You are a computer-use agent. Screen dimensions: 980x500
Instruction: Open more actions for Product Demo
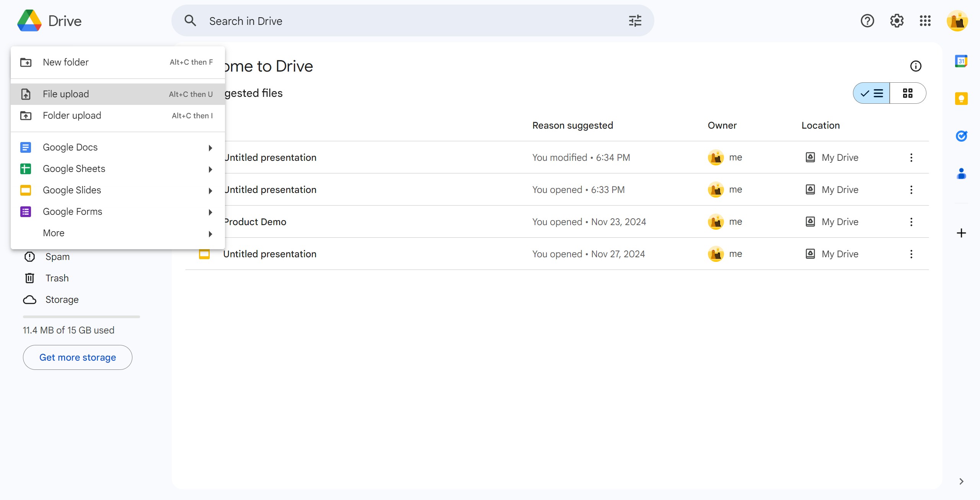point(911,222)
